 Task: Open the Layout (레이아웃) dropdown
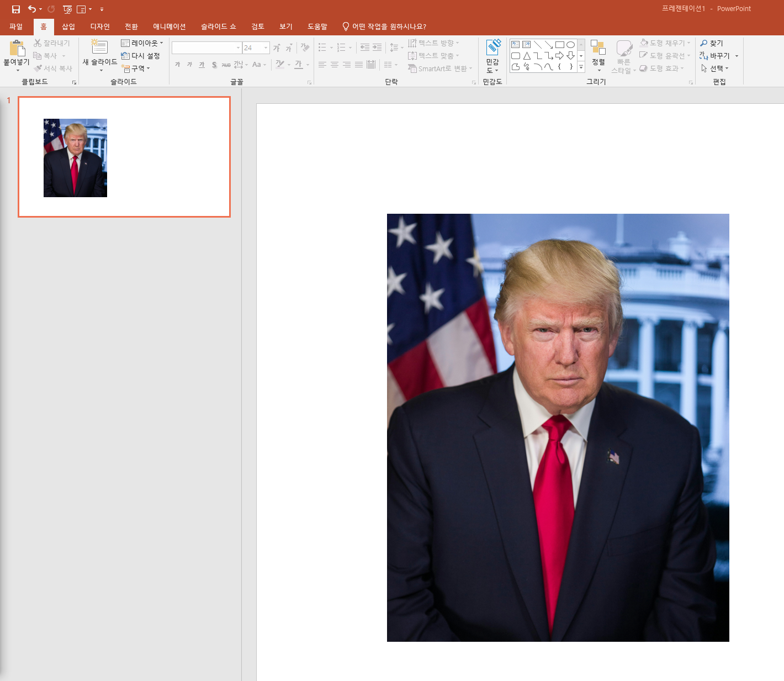[x=142, y=43]
